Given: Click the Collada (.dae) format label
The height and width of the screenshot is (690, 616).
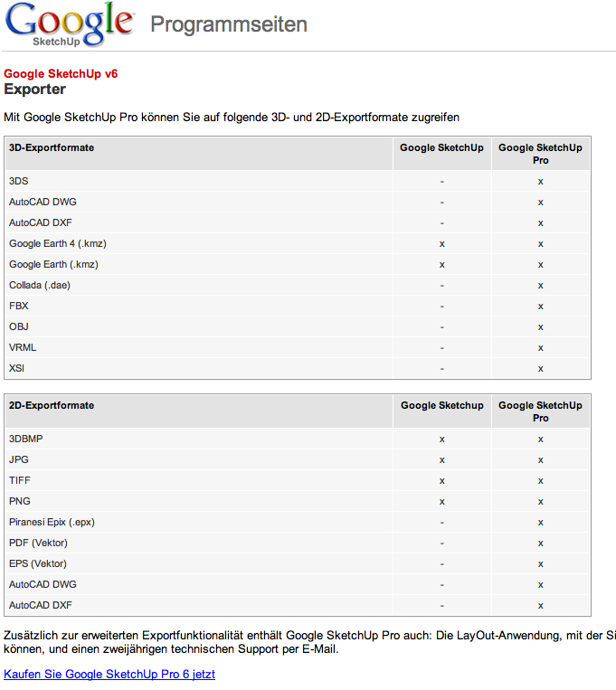Looking at the screenshot, I should [40, 285].
